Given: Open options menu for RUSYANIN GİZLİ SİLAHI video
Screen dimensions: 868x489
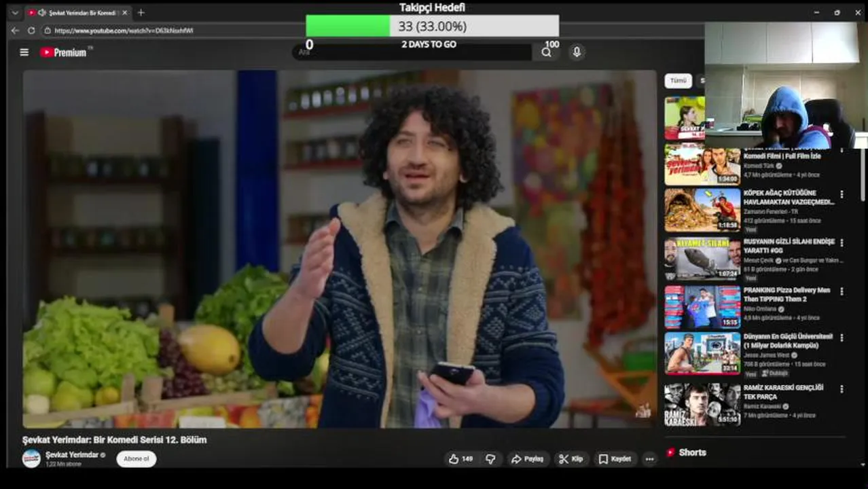Looking at the screenshot, I should [842, 242].
